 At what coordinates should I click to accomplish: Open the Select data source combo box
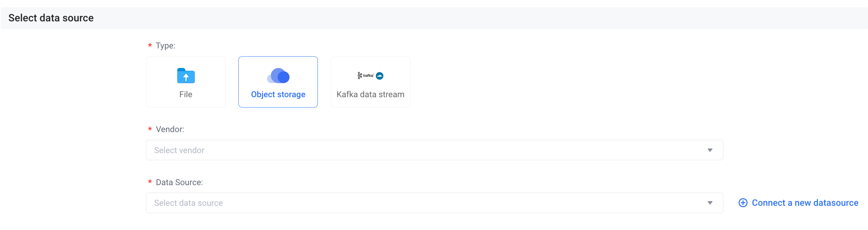pos(435,203)
